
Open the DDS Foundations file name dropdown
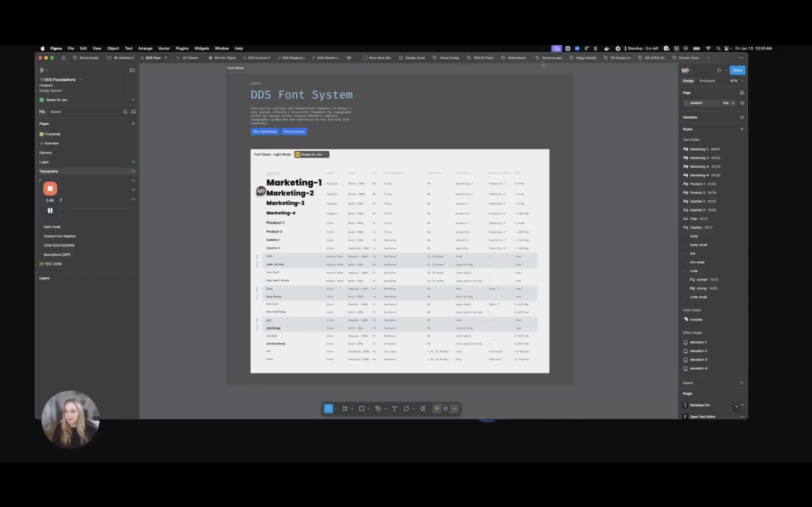[x=81, y=79]
